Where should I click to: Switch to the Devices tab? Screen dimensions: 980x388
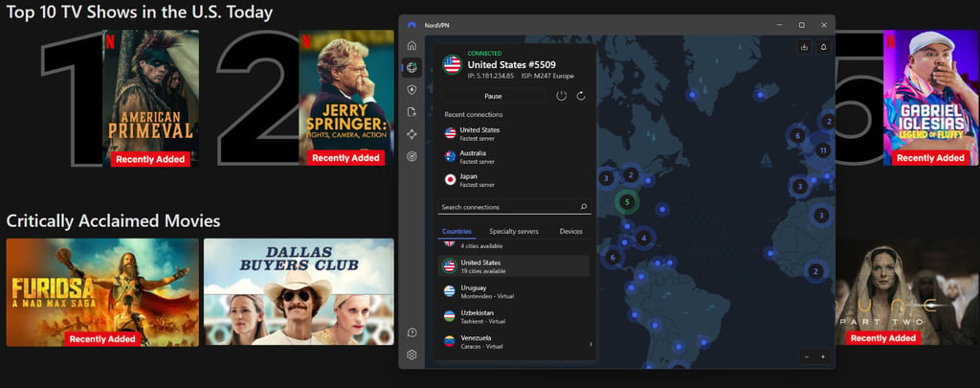[x=570, y=232]
